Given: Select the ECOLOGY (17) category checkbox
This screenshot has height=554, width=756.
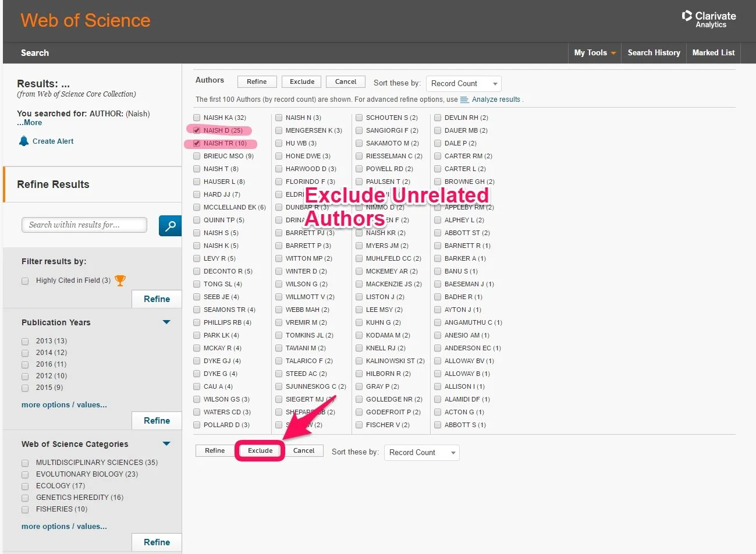Looking at the screenshot, I should coord(25,486).
